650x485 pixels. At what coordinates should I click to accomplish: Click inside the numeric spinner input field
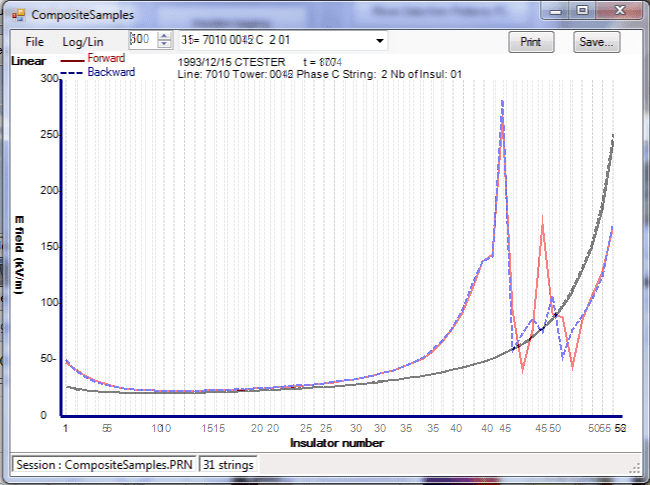point(142,40)
